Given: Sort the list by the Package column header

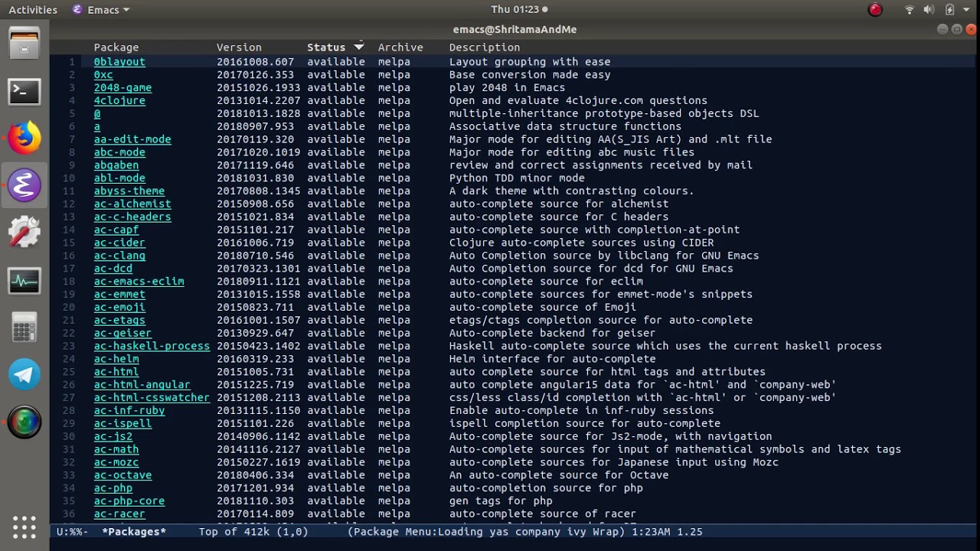Looking at the screenshot, I should coord(116,47).
